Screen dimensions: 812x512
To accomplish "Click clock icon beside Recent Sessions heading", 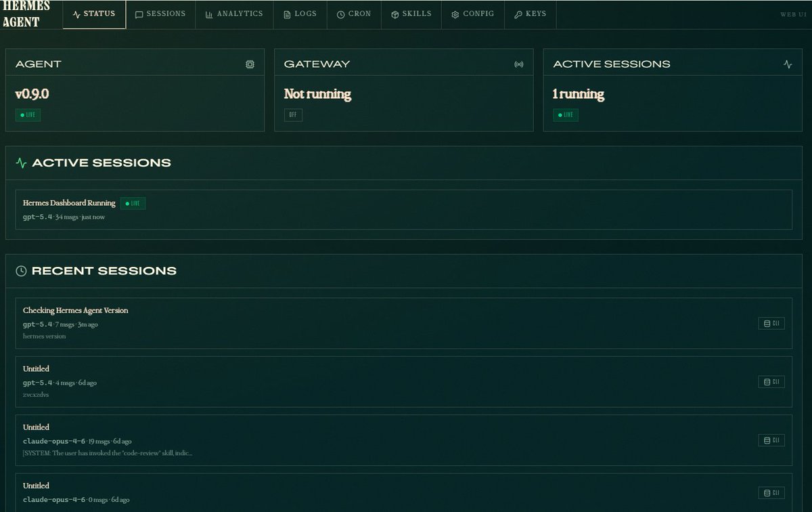I will pyautogui.click(x=22, y=271).
